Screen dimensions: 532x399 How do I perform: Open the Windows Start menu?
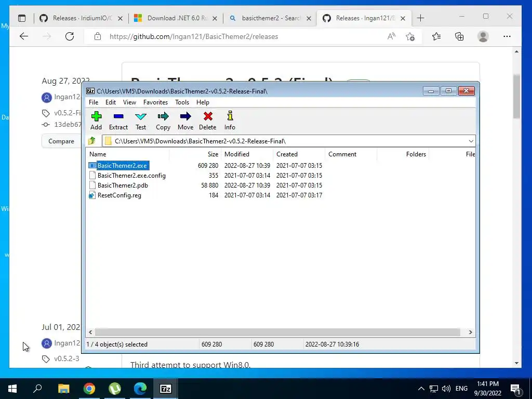point(12,389)
